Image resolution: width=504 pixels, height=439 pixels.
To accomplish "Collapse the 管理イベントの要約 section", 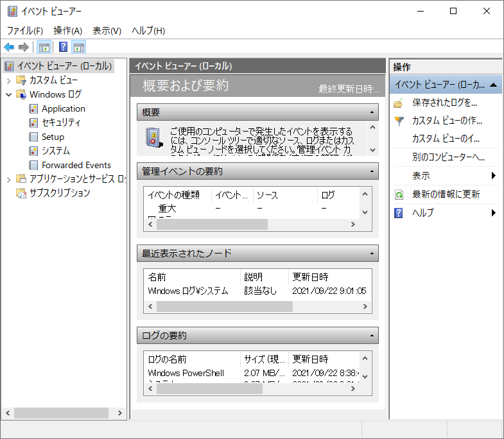I will click(372, 171).
